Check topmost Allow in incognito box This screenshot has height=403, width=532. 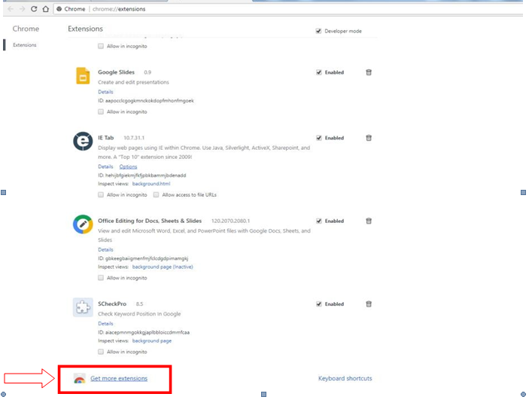point(101,46)
